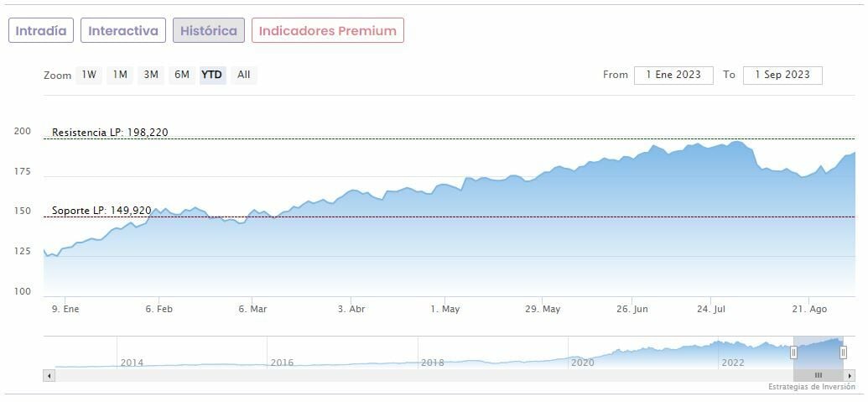Select the 3M zoom option

pyautogui.click(x=151, y=75)
